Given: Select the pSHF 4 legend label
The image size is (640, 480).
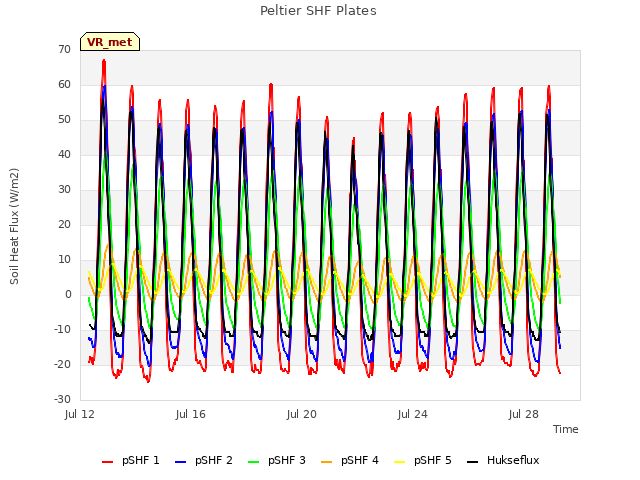Looking at the screenshot, I should point(360,460).
